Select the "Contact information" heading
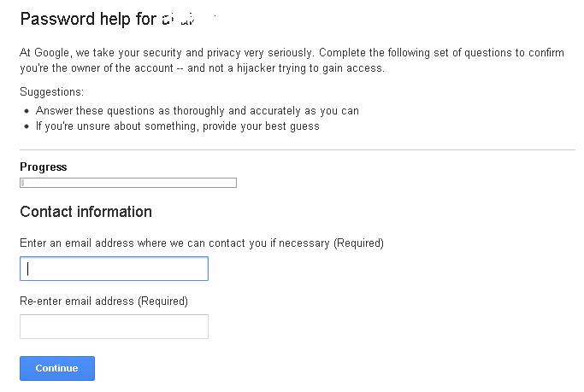This screenshot has height=392, width=584. coord(86,212)
